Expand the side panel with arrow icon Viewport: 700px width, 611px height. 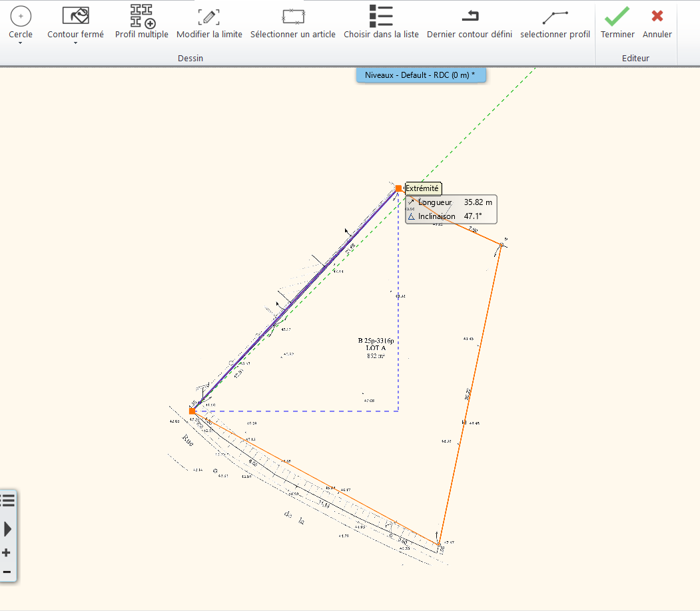[x=7, y=529]
